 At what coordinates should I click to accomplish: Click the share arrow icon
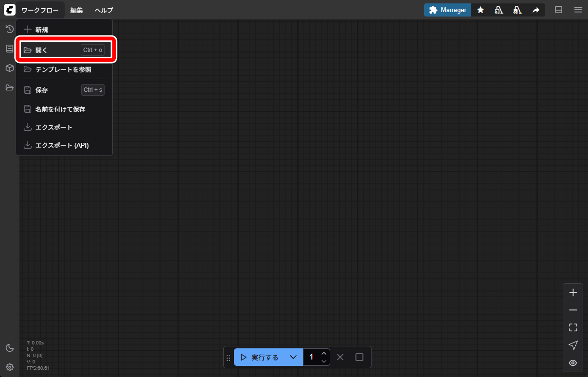pos(536,10)
